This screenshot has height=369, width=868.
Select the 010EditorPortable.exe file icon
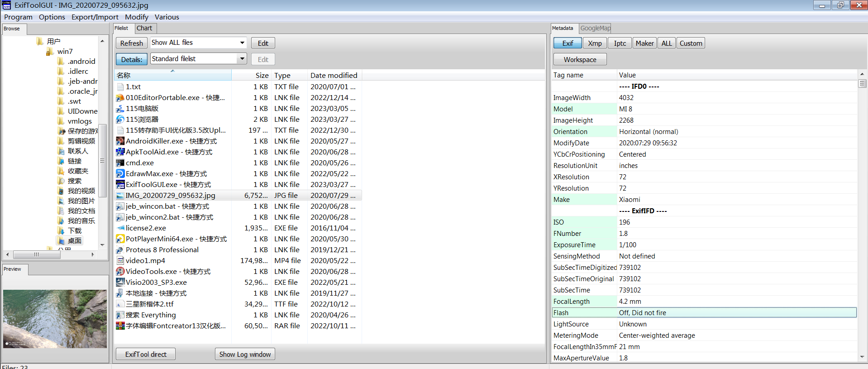[x=120, y=98]
